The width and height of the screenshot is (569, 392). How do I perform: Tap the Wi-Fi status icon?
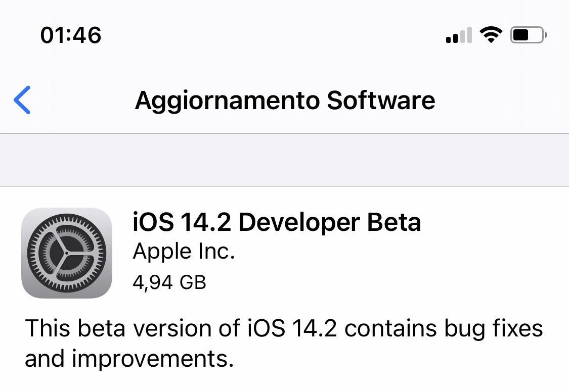pos(491,35)
